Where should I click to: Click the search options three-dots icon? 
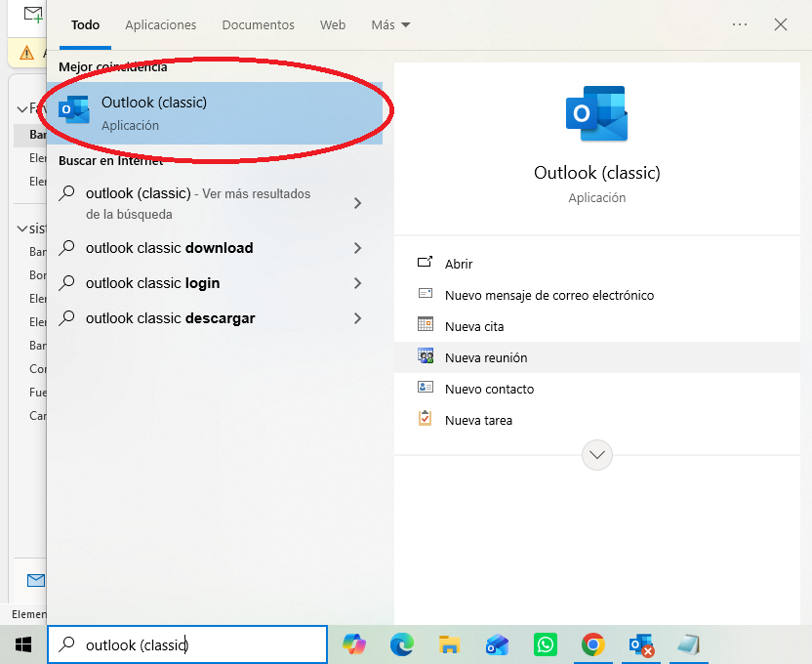740,24
